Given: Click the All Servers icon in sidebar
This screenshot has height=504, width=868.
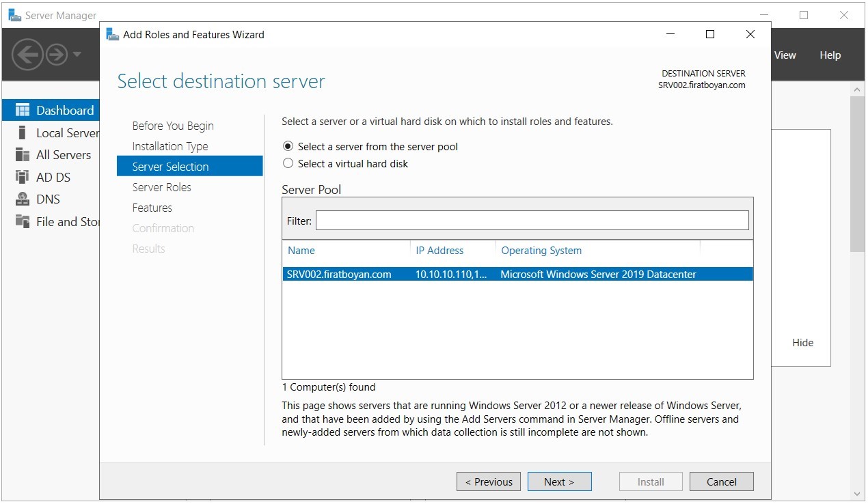Looking at the screenshot, I should pyautogui.click(x=23, y=155).
